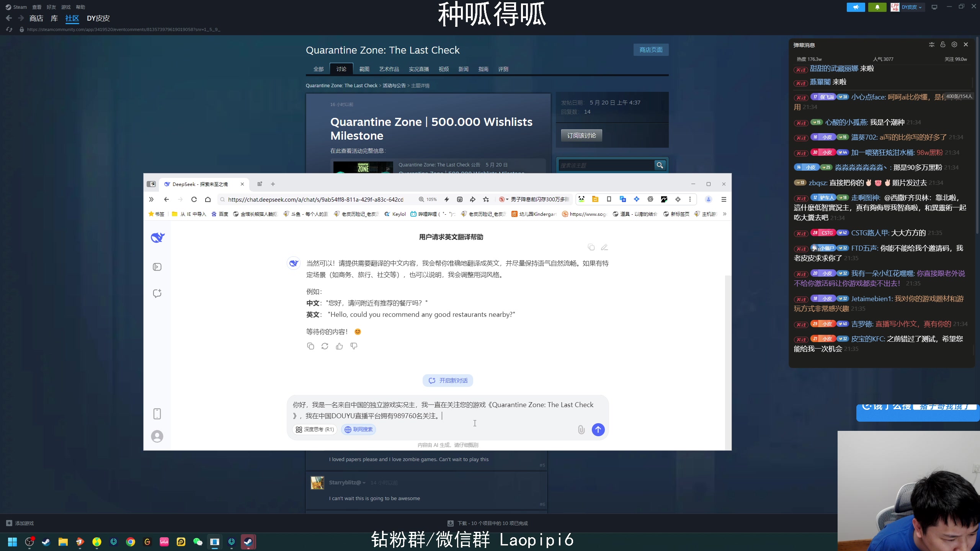The width and height of the screenshot is (980, 551).
Task: Click the DeepSeek whale logo in sidebar
Action: pos(157,238)
